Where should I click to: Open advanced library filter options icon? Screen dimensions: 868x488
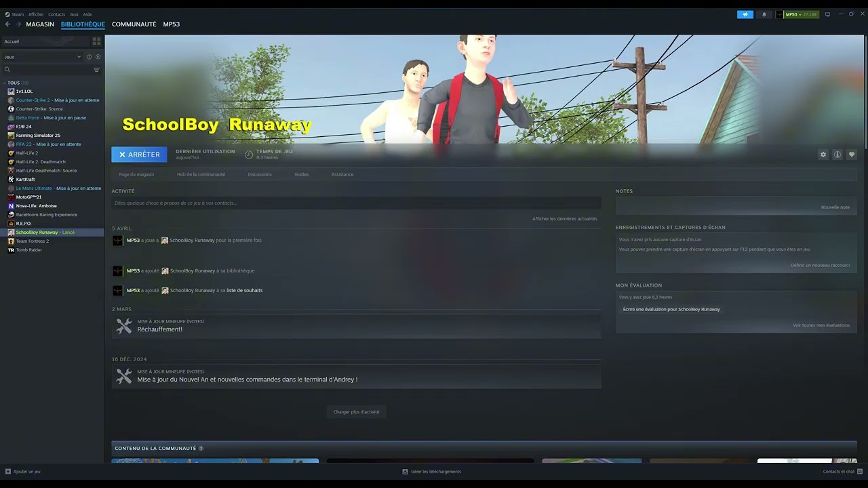pos(96,70)
